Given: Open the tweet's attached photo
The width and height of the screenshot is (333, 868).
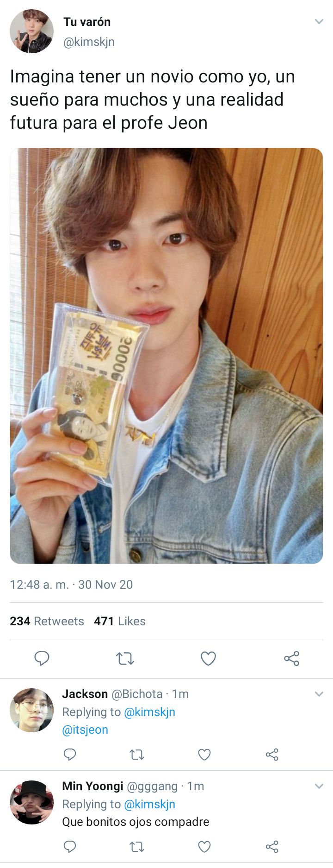Looking at the screenshot, I should [166, 356].
